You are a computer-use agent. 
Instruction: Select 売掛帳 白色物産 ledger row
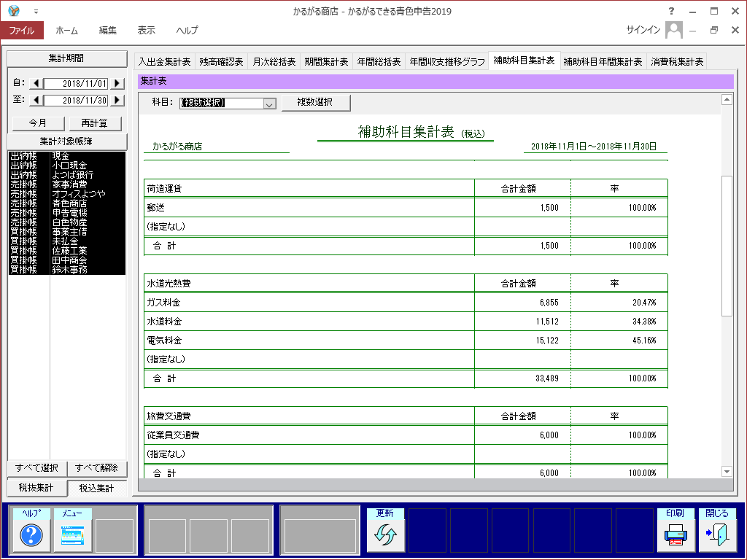(x=66, y=223)
